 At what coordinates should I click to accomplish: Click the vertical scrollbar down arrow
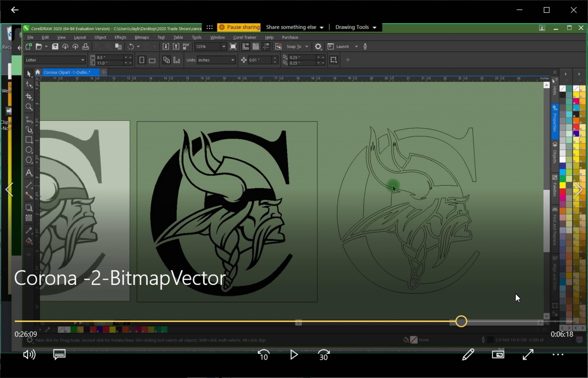(546, 316)
